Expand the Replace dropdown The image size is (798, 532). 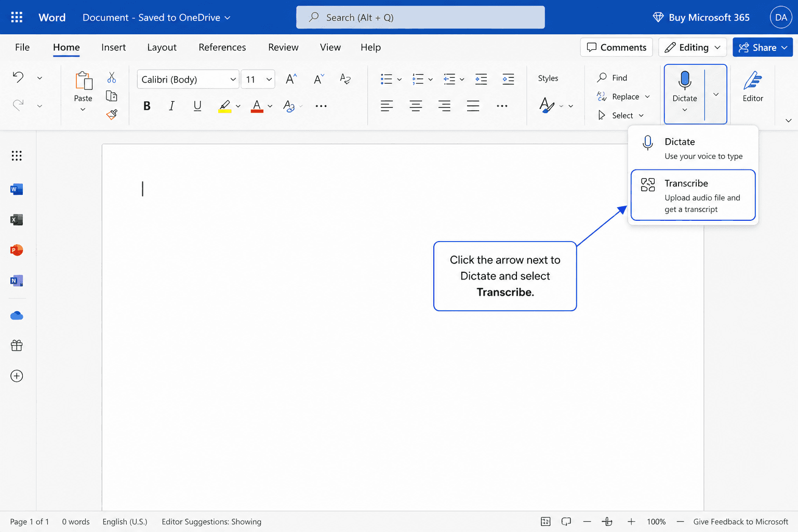click(x=647, y=97)
